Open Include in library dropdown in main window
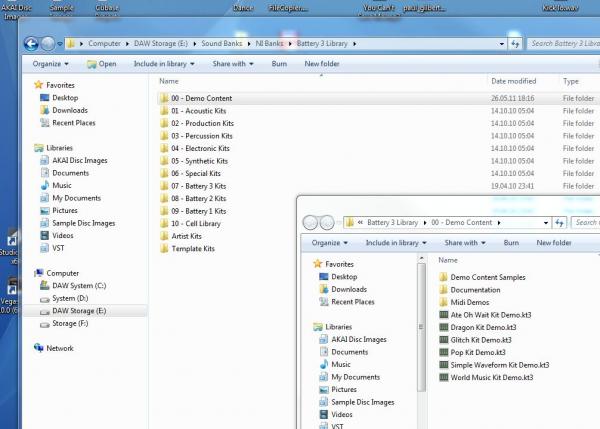Image resolution: width=600 pixels, height=429 pixels. [165, 63]
